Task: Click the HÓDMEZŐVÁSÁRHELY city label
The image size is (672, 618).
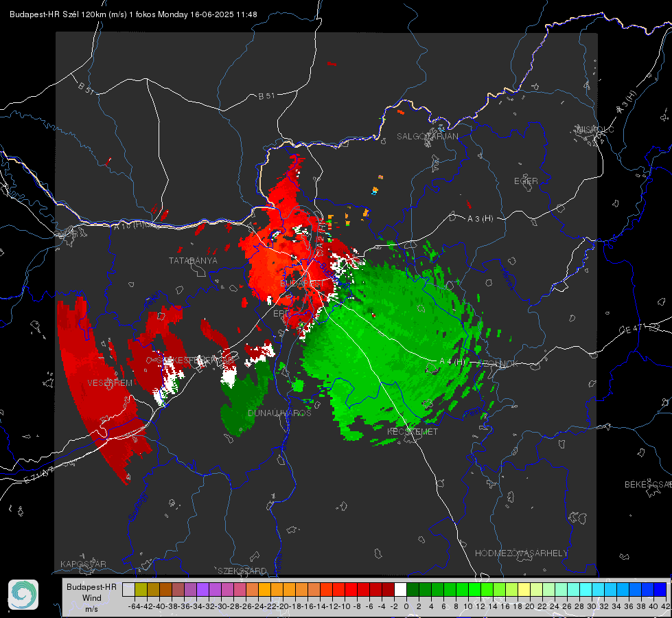Action: pyautogui.click(x=521, y=553)
